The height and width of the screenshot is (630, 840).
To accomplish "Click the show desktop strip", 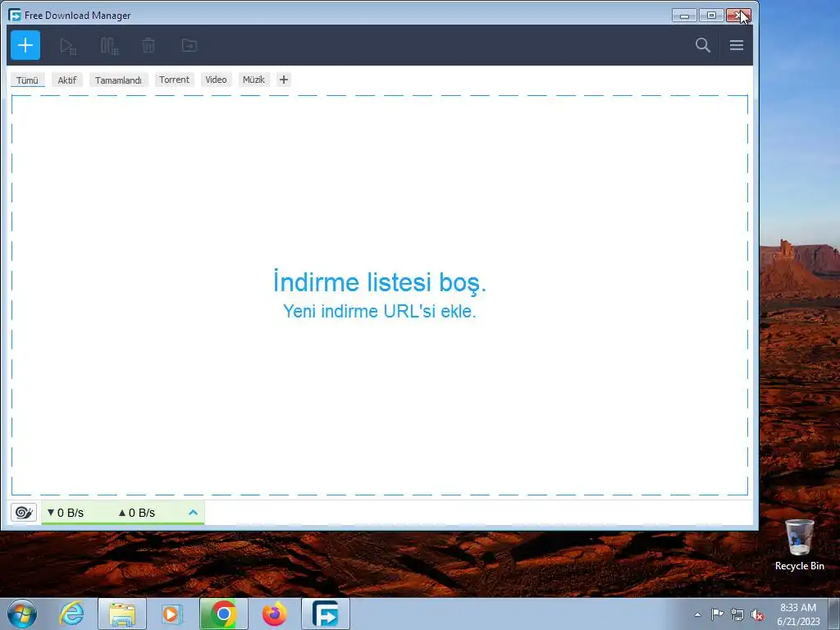I will pyautogui.click(x=834, y=614).
